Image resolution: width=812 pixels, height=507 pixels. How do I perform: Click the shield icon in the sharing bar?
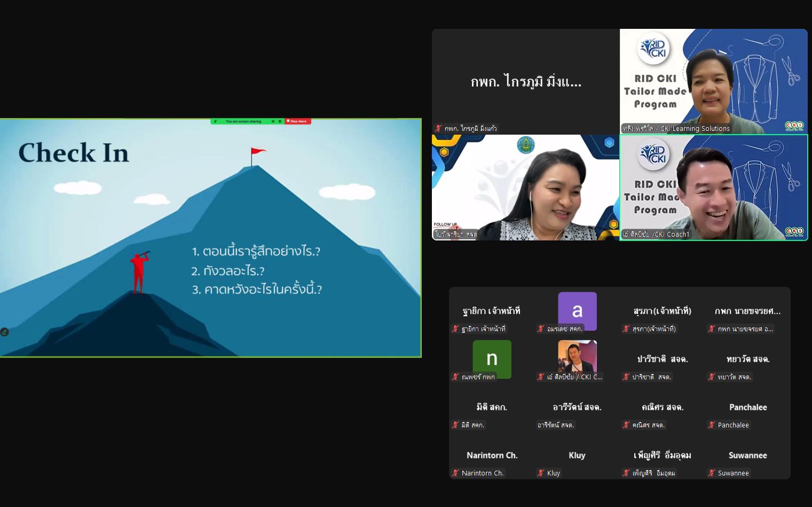coord(280,121)
